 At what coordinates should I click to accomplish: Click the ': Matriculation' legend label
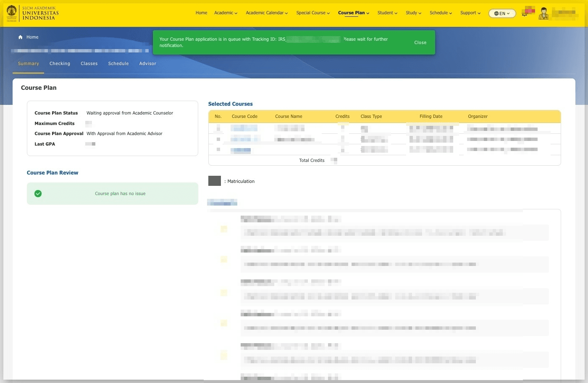pos(239,182)
